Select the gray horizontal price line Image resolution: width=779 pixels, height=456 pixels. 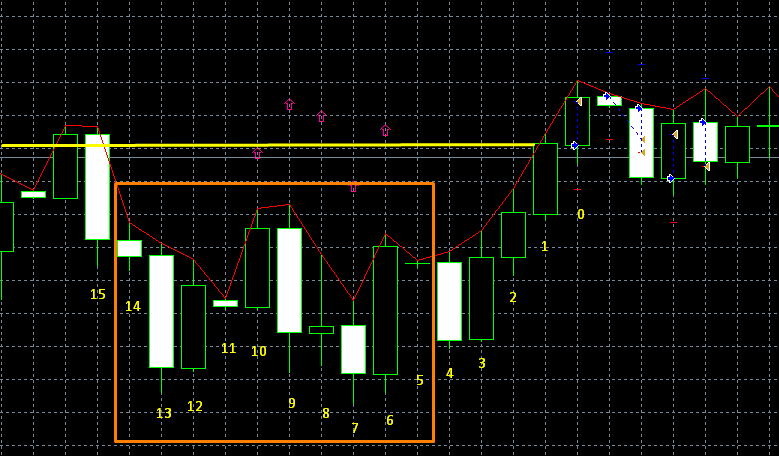pos(390,157)
